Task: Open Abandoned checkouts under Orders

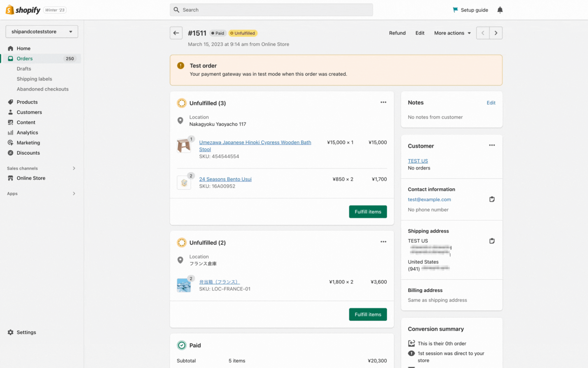Action: 42,89
